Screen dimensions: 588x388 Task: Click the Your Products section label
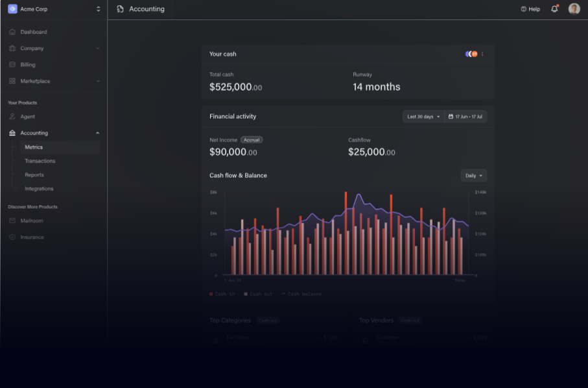pyautogui.click(x=23, y=103)
